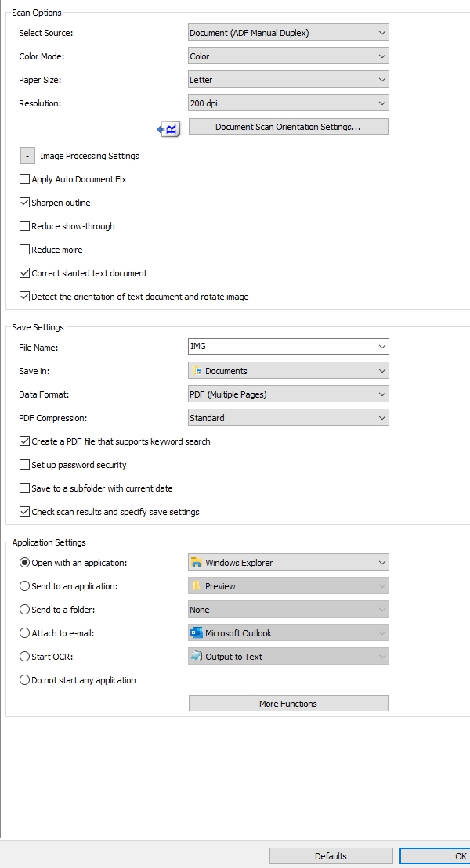470x868 pixels.
Task: Click the Output to Text OCR icon
Action: tap(197, 657)
